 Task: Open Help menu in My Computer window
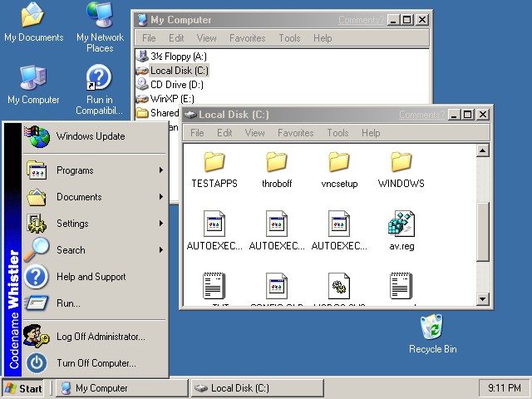(323, 38)
